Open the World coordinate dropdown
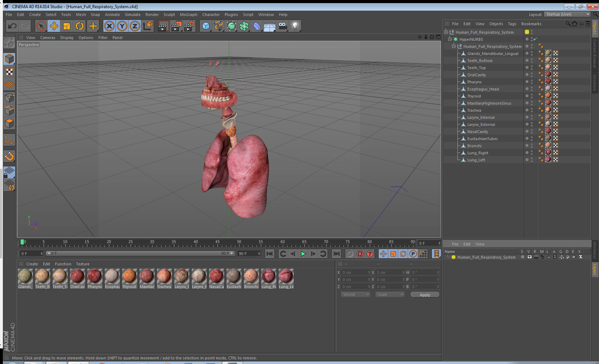This screenshot has width=599, height=364. point(356,294)
